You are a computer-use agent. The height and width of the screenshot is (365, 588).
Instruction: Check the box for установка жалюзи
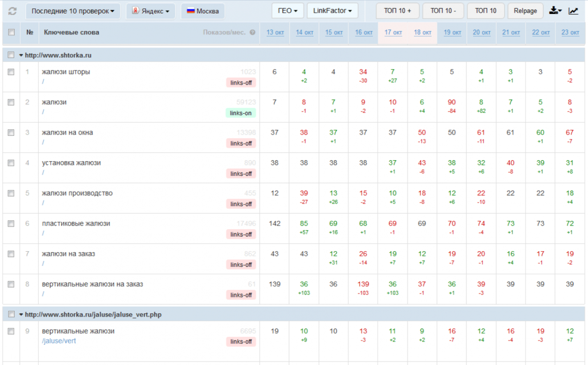tap(11, 163)
